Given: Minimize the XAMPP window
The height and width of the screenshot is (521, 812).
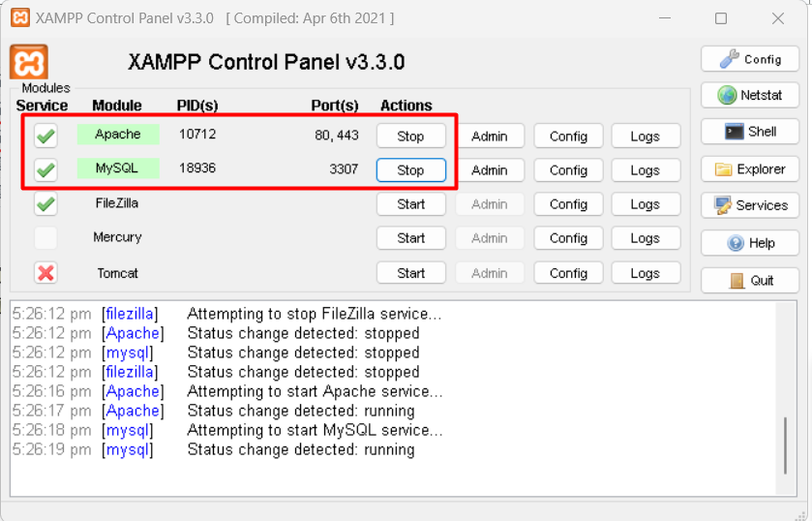Looking at the screenshot, I should pos(665,18).
